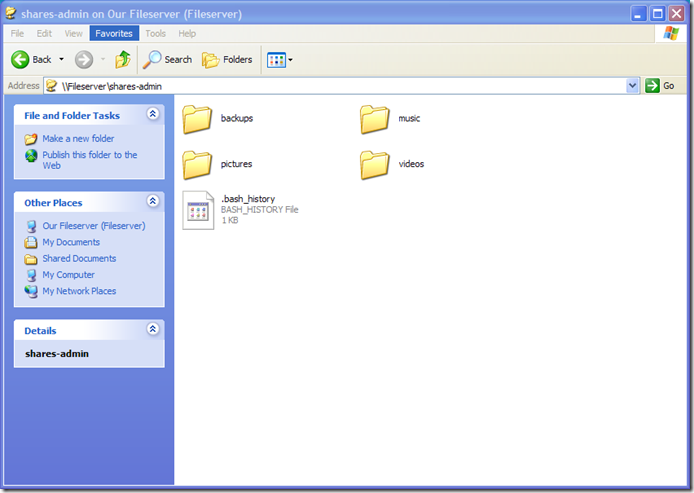This screenshot has height=493, width=694.
Task: Click the 'File and Folder Tasks' header text
Action: [x=72, y=116]
